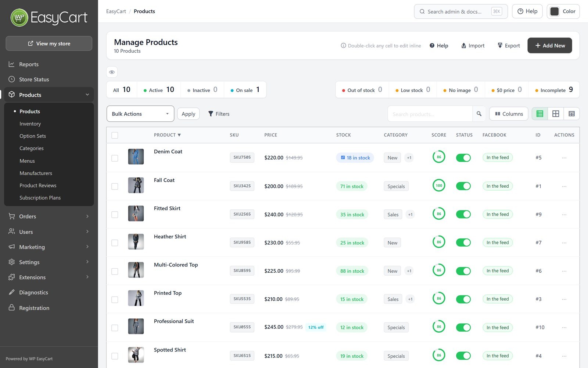Click the eye visibility icon above stats

tap(112, 72)
